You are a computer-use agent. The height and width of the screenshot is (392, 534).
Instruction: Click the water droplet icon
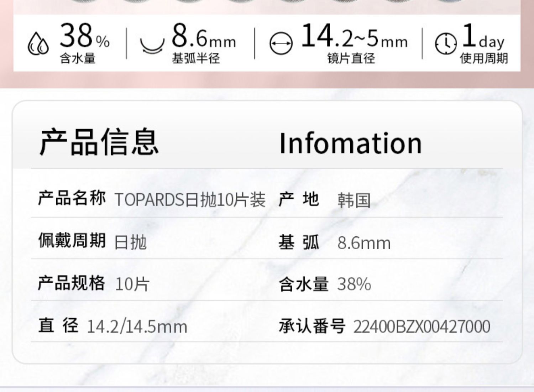click(38, 44)
